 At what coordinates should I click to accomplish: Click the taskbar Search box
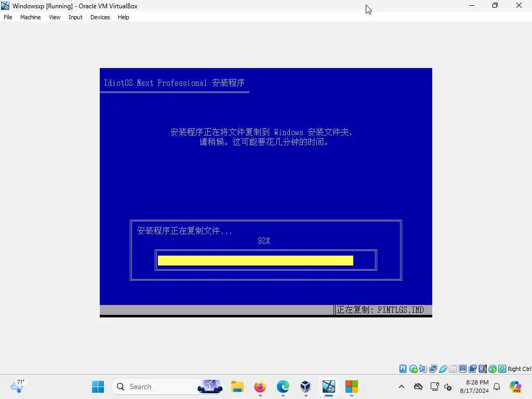[x=168, y=387]
